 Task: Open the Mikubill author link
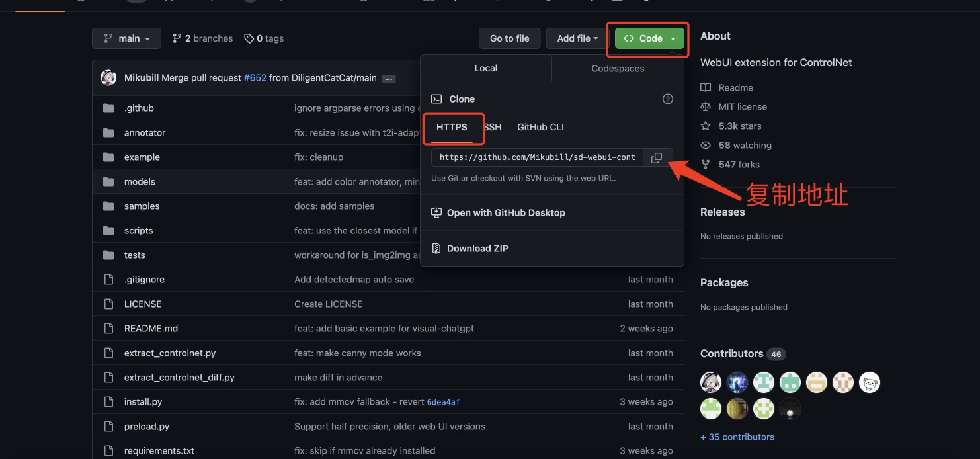[x=142, y=77]
